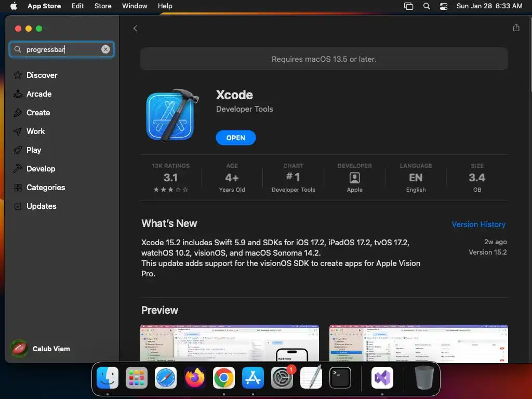Open Version History link
The width and height of the screenshot is (532, 399).
tap(478, 224)
